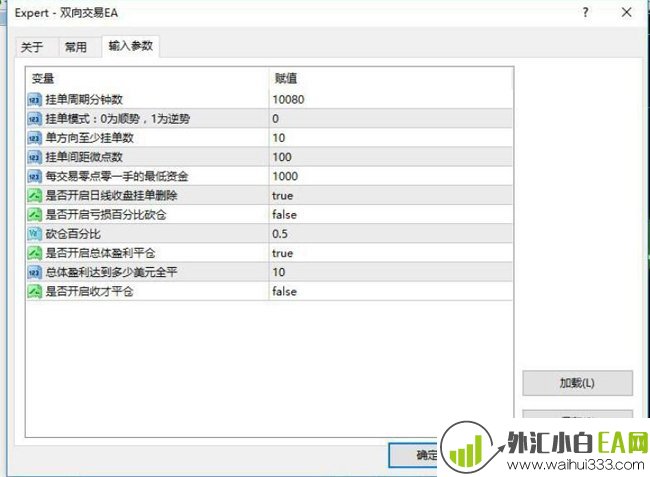Screen dimensions: 650x477
Task: Click the integer icon beside 总体盈利达到多少美元全平
Action: tap(34, 272)
